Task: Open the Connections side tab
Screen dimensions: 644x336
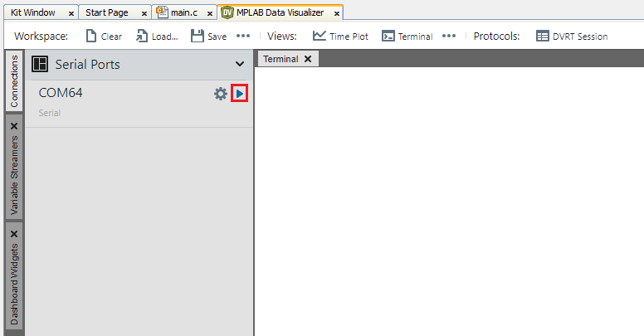Action: [14, 81]
